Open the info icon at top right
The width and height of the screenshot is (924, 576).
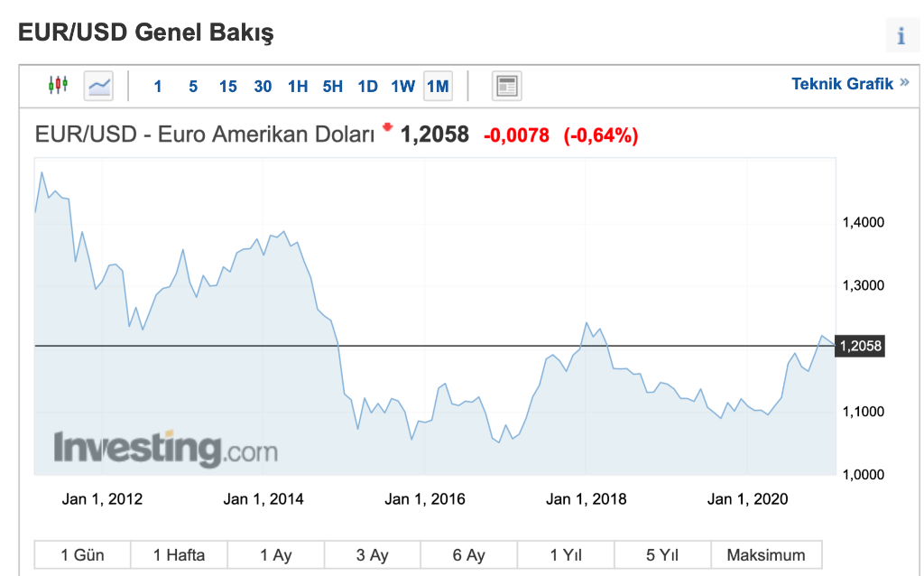[901, 35]
